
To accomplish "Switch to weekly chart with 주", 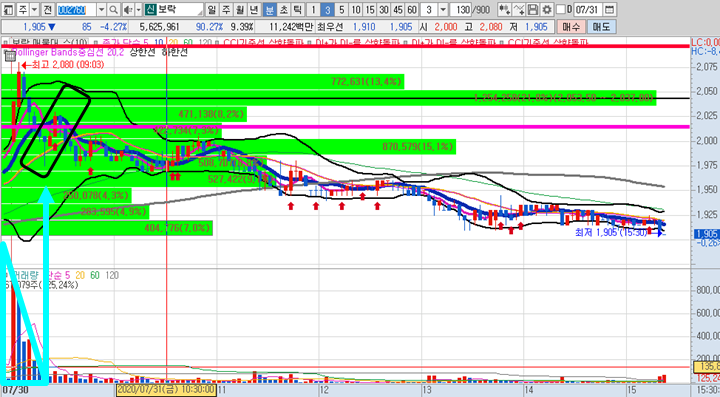I will [226, 9].
